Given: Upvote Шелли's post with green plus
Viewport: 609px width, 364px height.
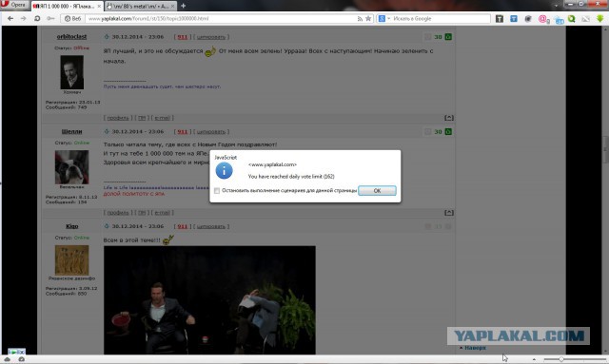Looking at the screenshot, I should point(448,131).
